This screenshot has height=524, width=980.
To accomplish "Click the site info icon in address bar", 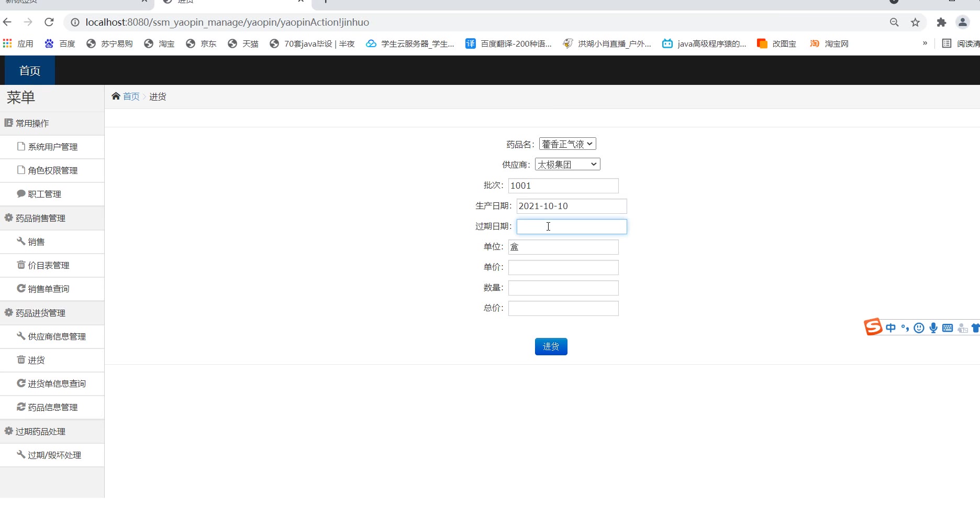I will (x=75, y=22).
